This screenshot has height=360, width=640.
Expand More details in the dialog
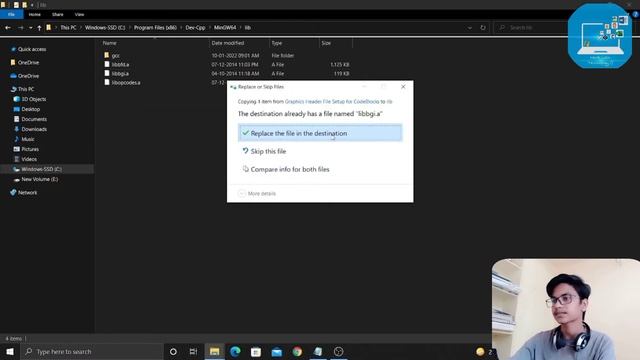[x=257, y=193]
